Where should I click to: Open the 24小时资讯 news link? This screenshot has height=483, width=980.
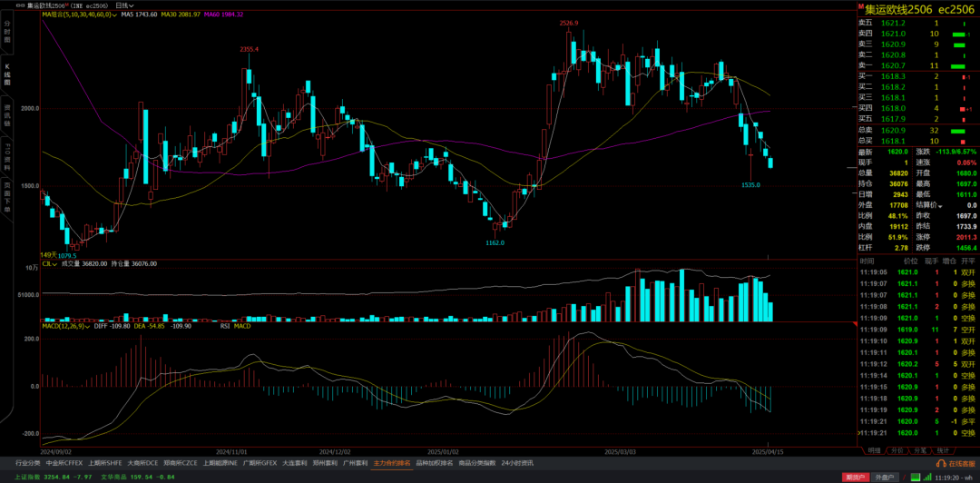click(518, 462)
